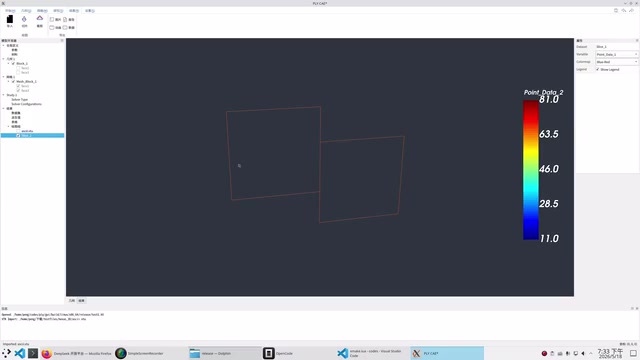This screenshot has height=360, width=640.
Task: Uncheck the Show Legend checkbox
Action: point(598,70)
